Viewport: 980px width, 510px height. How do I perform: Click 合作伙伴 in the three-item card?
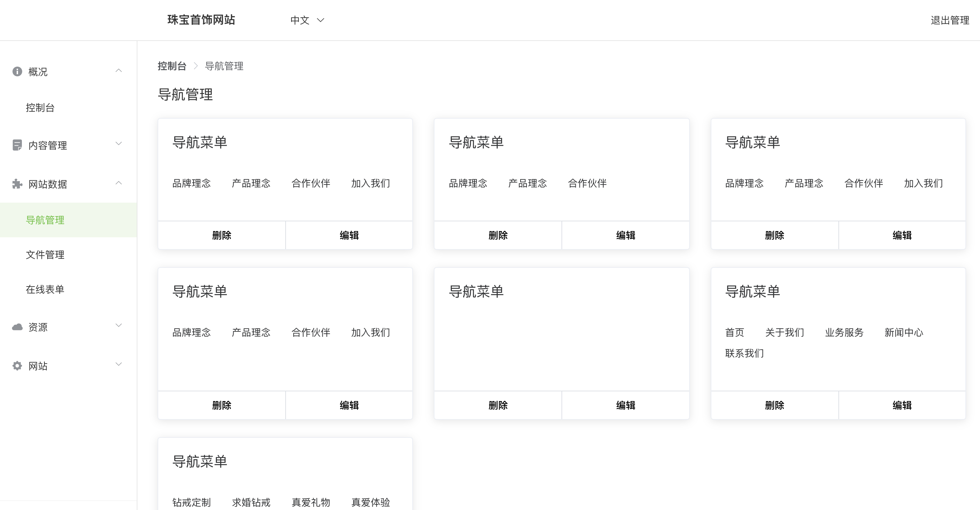(587, 183)
